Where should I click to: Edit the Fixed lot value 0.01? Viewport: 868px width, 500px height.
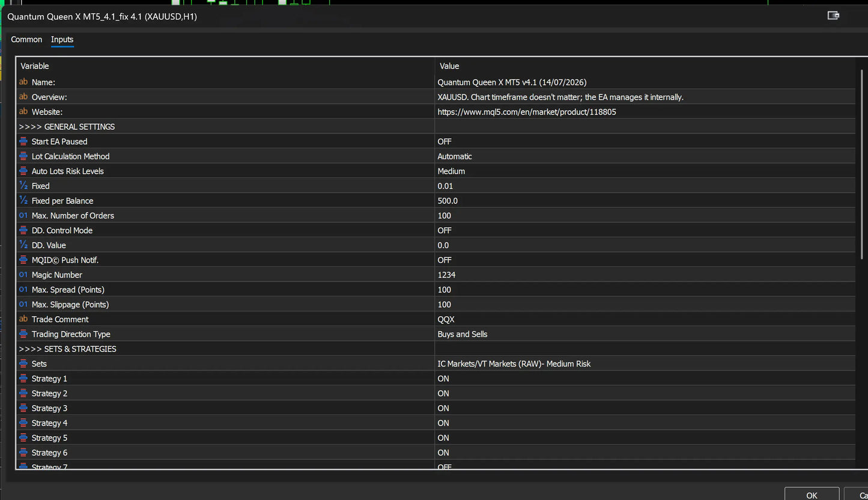(x=645, y=186)
